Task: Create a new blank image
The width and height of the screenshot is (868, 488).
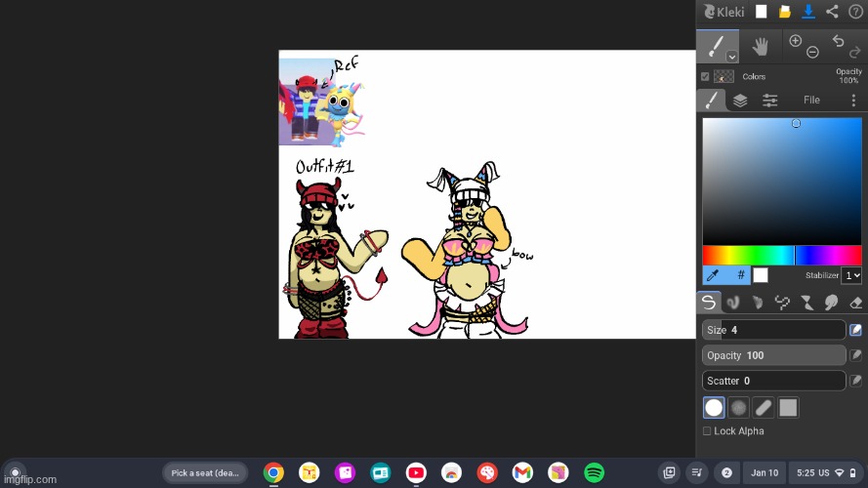Action: 762,12
